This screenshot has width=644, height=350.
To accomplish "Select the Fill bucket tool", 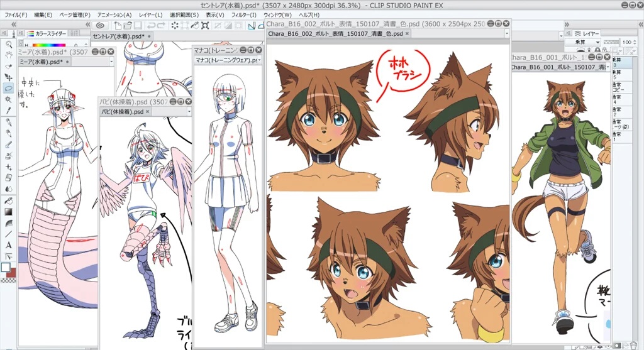I will pos(8,201).
